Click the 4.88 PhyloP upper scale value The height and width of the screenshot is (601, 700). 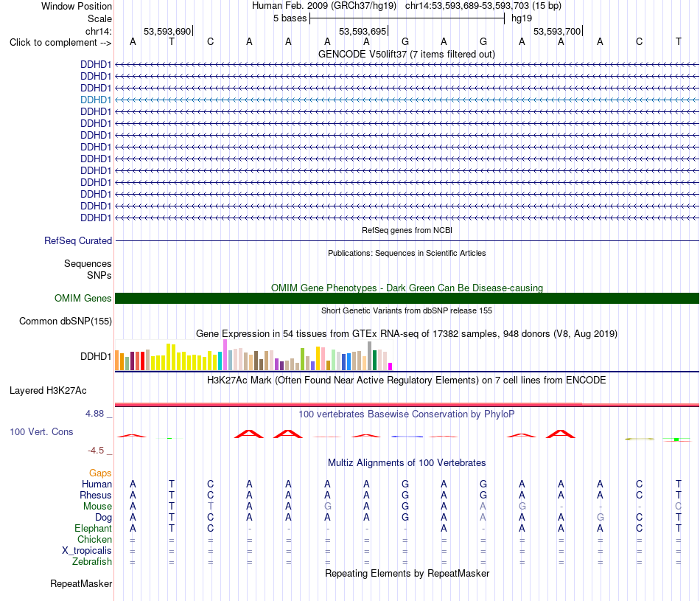click(94, 414)
